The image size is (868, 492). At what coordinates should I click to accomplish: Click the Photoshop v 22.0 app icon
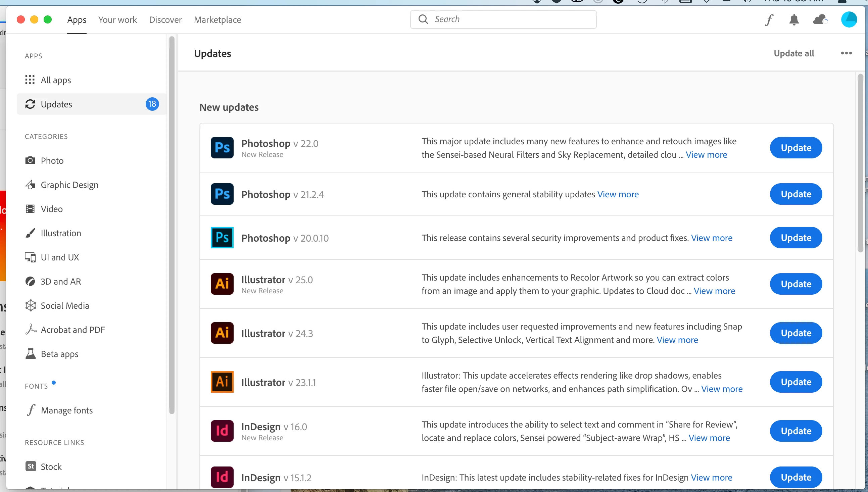point(222,148)
